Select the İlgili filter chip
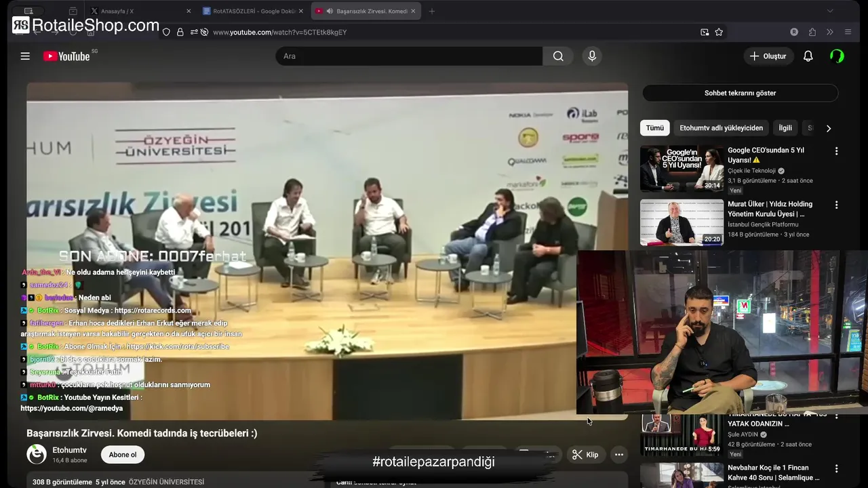 [785, 128]
